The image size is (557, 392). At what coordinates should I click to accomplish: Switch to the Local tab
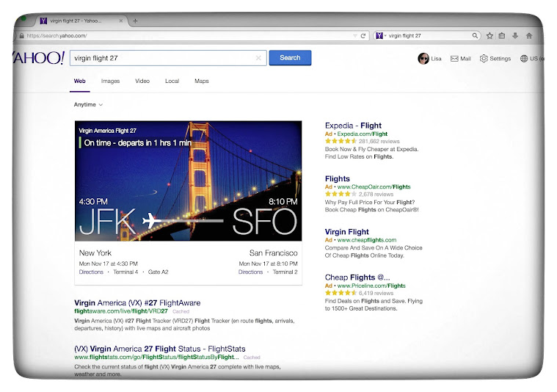pos(172,81)
